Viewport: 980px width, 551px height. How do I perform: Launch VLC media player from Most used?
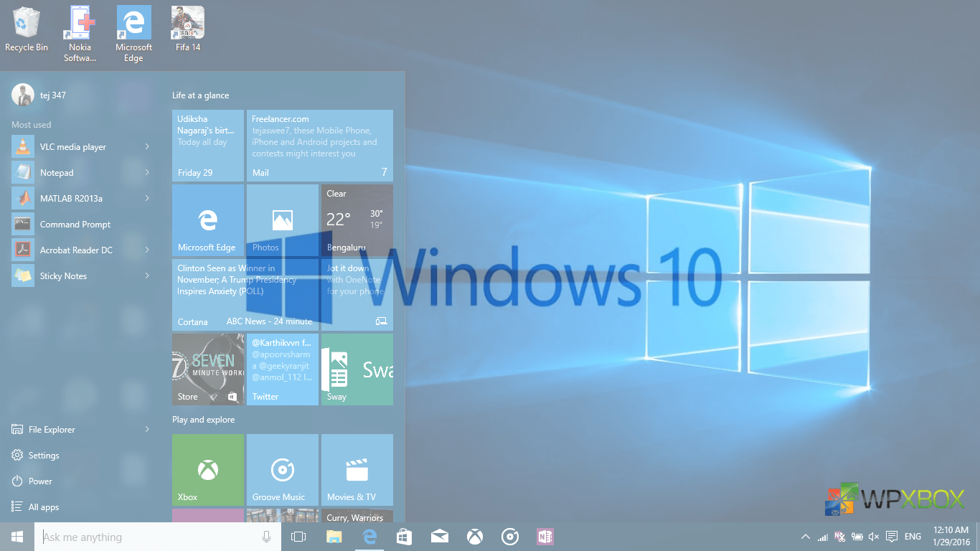coord(83,147)
